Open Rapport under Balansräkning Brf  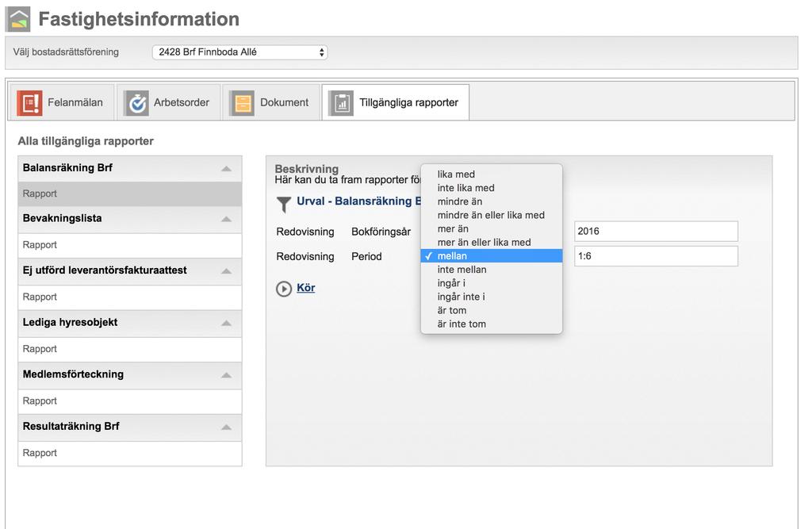point(130,194)
